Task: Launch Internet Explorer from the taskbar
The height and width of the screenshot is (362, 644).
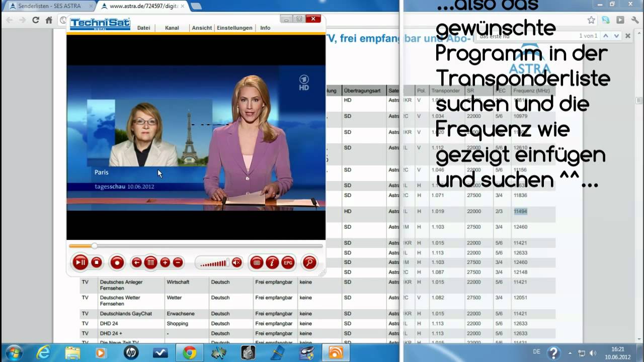Action: pos(43,353)
